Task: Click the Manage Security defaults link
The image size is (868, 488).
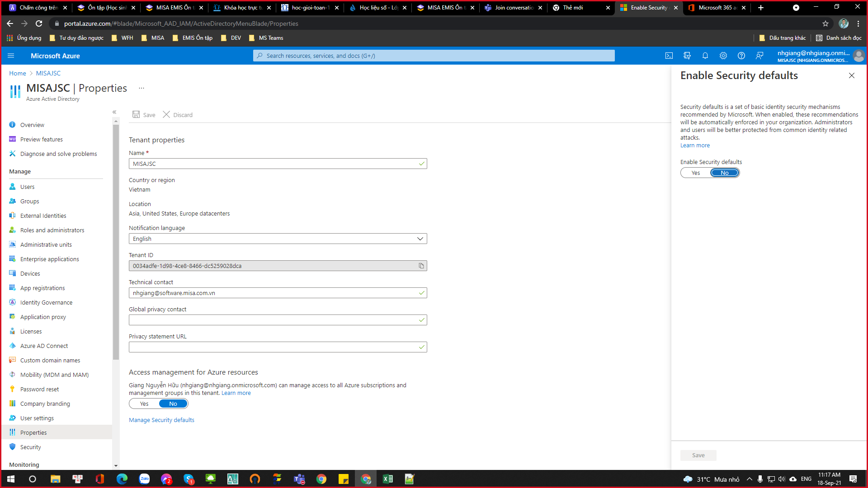Action: [x=161, y=420]
